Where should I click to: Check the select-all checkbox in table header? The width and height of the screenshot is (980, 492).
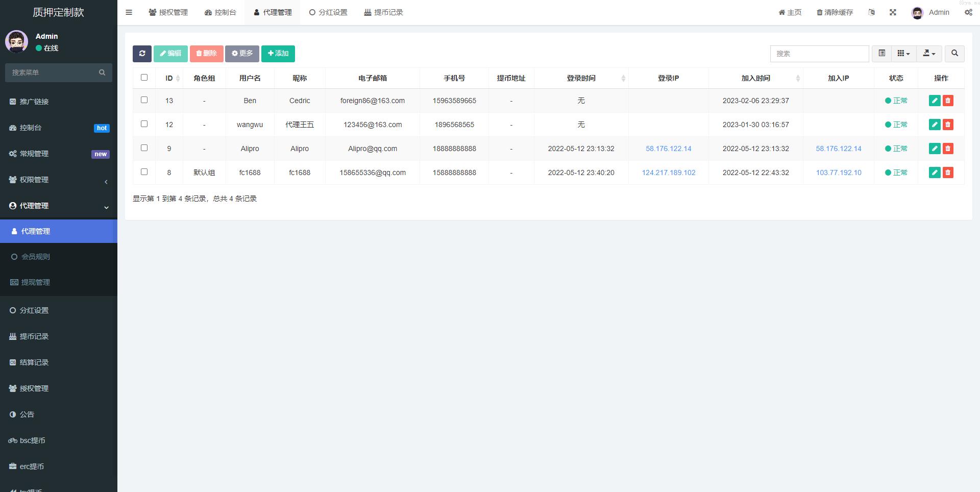[x=144, y=78]
